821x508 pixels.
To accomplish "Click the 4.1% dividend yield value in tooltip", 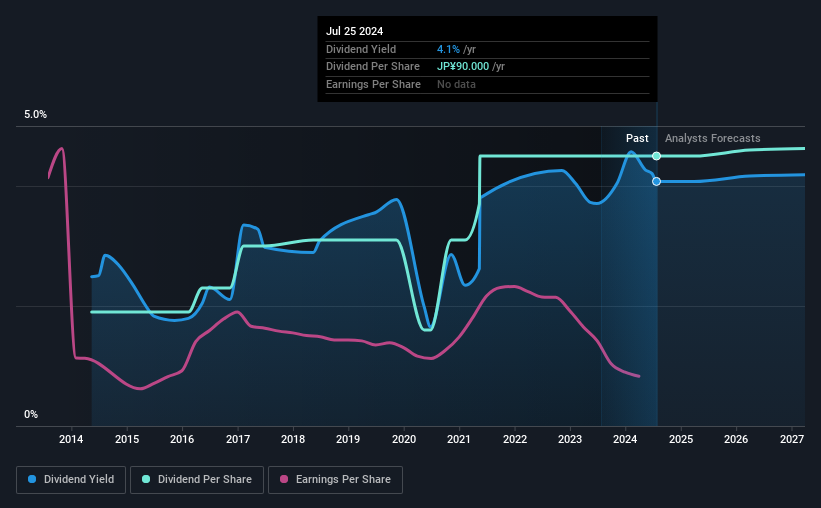I will [448, 49].
